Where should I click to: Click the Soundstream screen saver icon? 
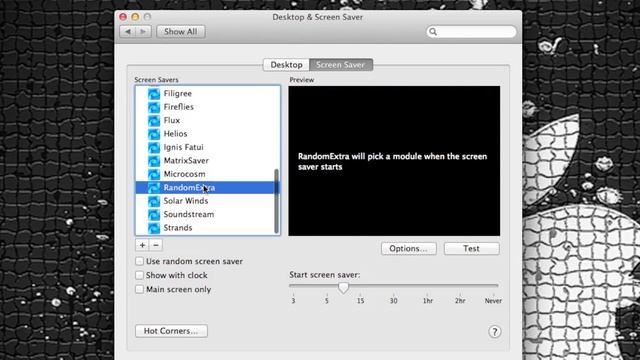click(154, 215)
